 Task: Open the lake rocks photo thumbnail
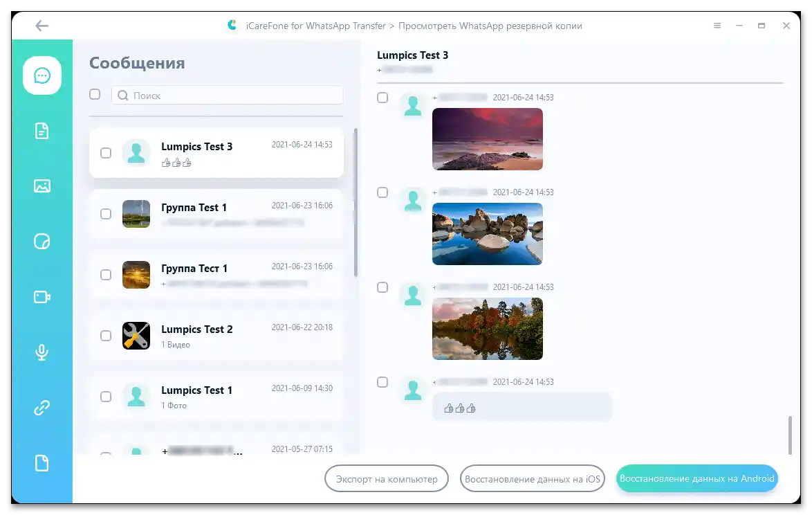click(x=488, y=234)
